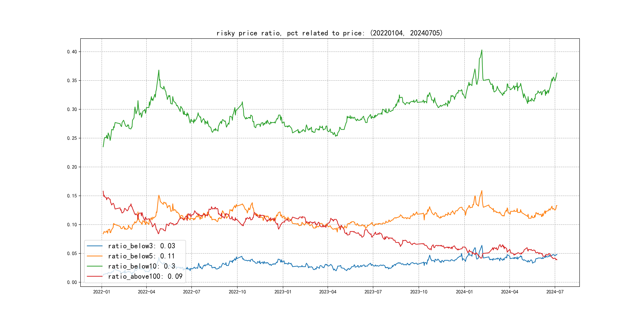
Task: Click the 2022-01 x-axis tick label
Action: pyautogui.click(x=102, y=292)
